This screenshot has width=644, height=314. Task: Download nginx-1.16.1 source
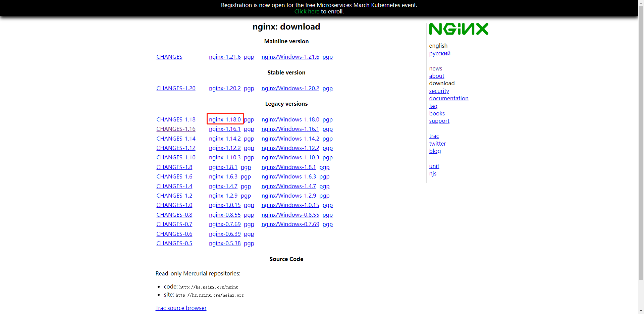coord(225,129)
